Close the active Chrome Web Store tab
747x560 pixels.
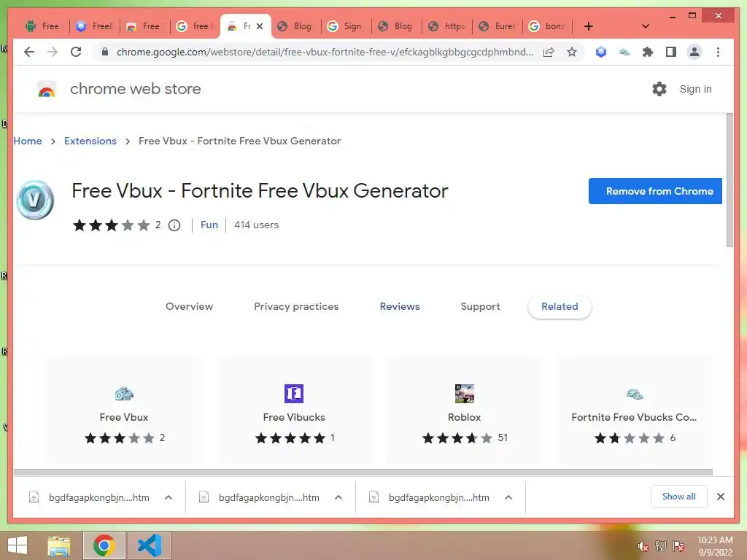click(x=260, y=26)
